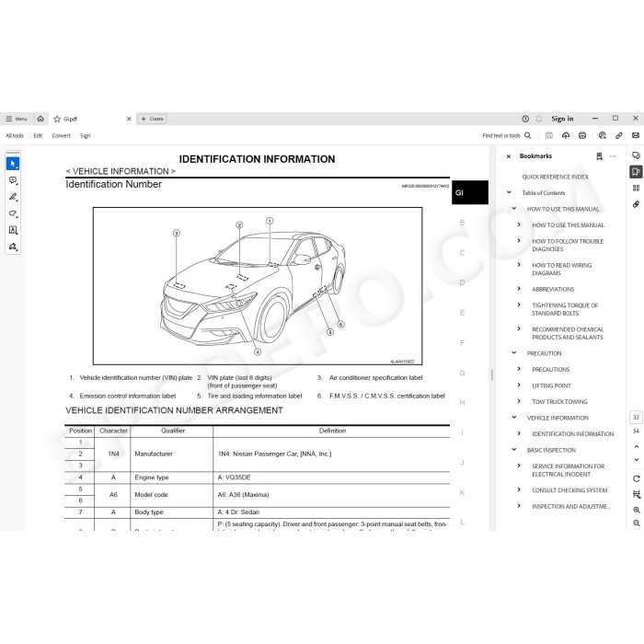This screenshot has height=644, width=644.
Task: Collapse the VEHICLE INFORMATION bookmark group
Action: click(x=513, y=418)
